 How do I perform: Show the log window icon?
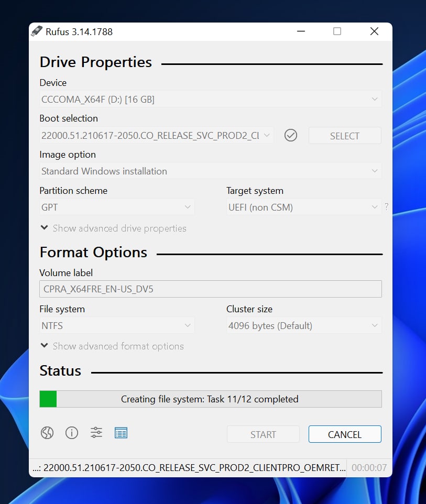tap(121, 433)
